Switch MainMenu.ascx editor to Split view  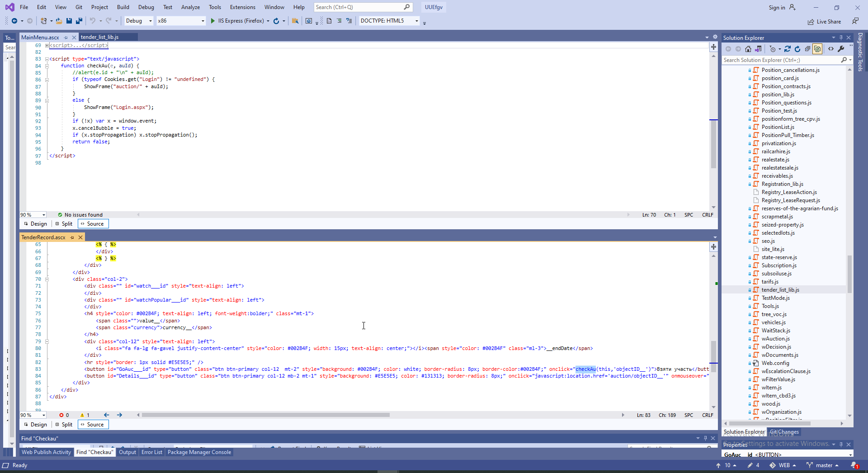coord(64,224)
